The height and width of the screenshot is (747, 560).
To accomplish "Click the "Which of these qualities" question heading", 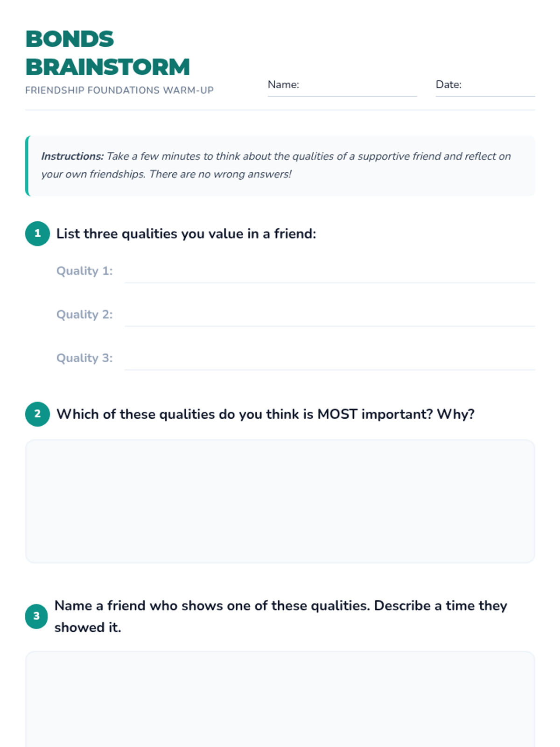I will coord(265,414).
